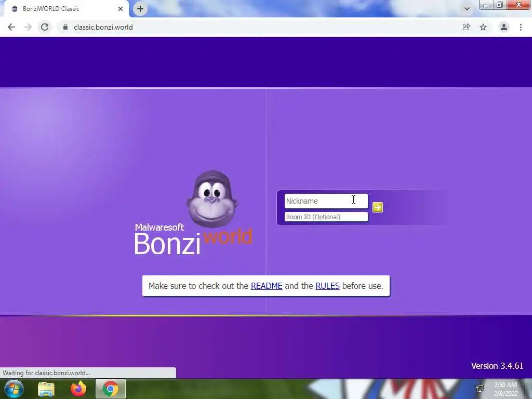
Task: Open the RULES link
Action: pos(327,286)
